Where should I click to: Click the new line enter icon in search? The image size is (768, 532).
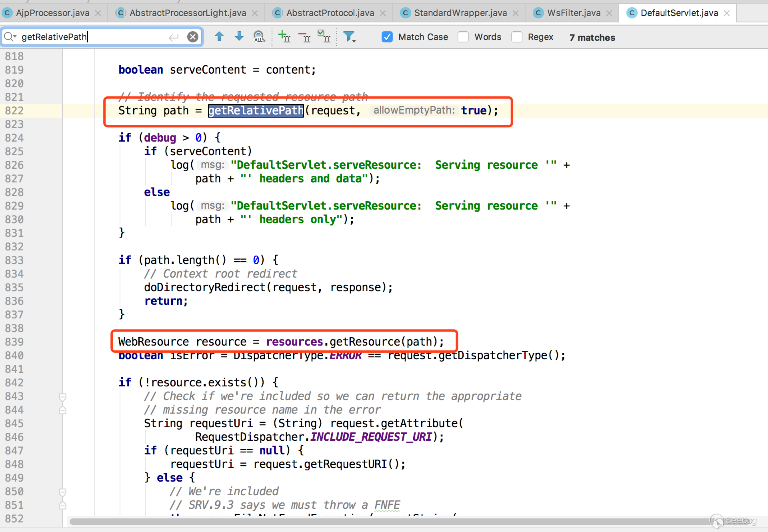[174, 37]
